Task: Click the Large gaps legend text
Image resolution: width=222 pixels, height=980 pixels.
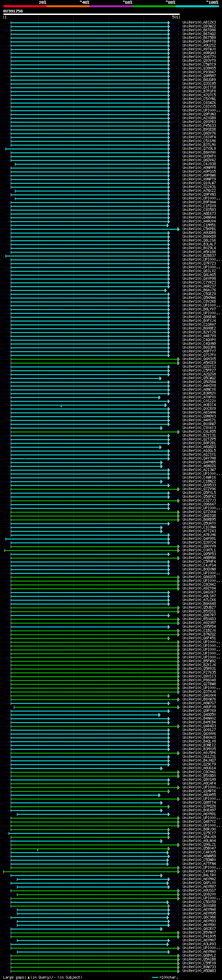Action: pyautogui.click(x=43, y=977)
